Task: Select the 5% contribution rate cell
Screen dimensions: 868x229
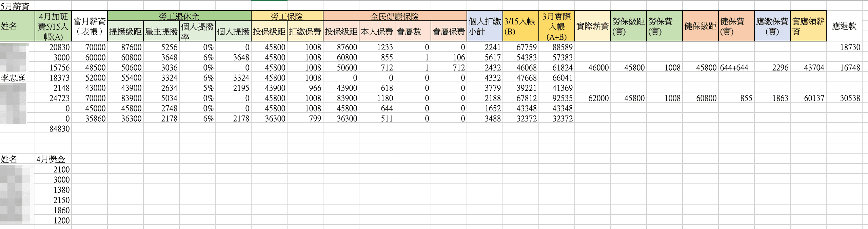Action: coord(197,88)
